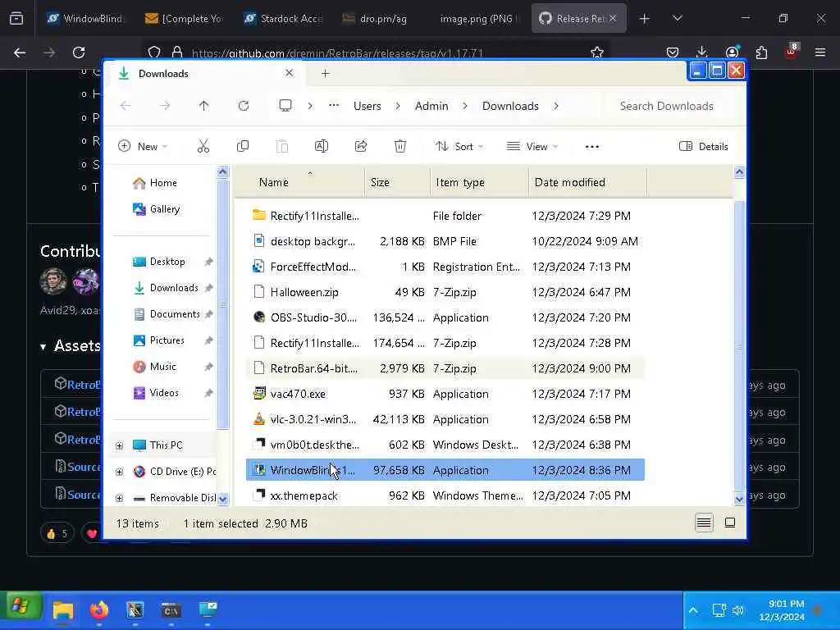Open the View dropdown menu

pyautogui.click(x=532, y=146)
